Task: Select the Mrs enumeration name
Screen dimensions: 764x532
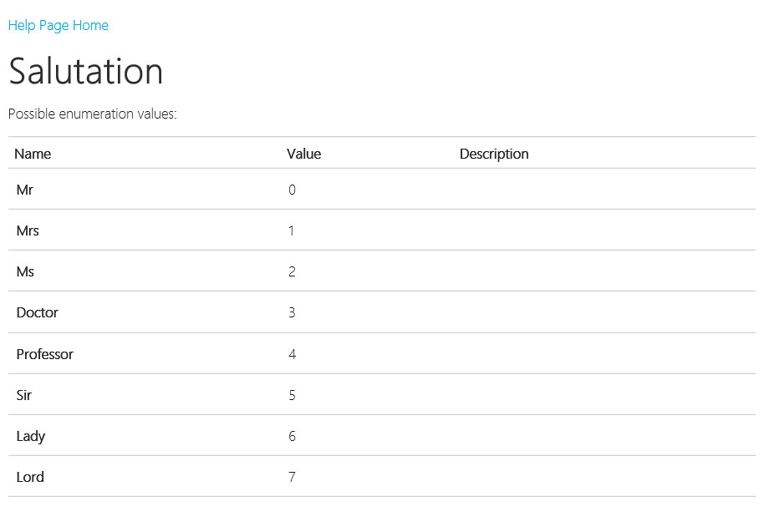Action: pos(28,231)
